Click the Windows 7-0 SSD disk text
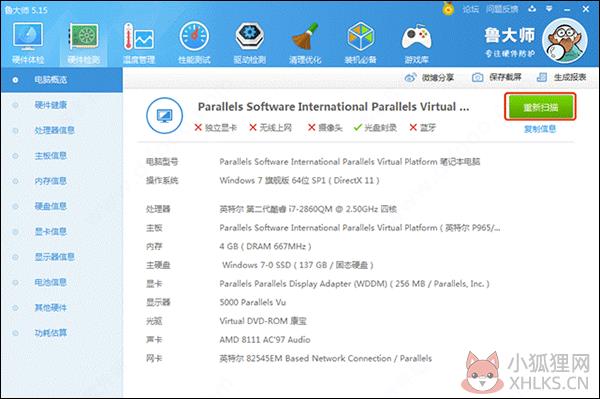Screen dimensions: 600x399 pos(298,265)
